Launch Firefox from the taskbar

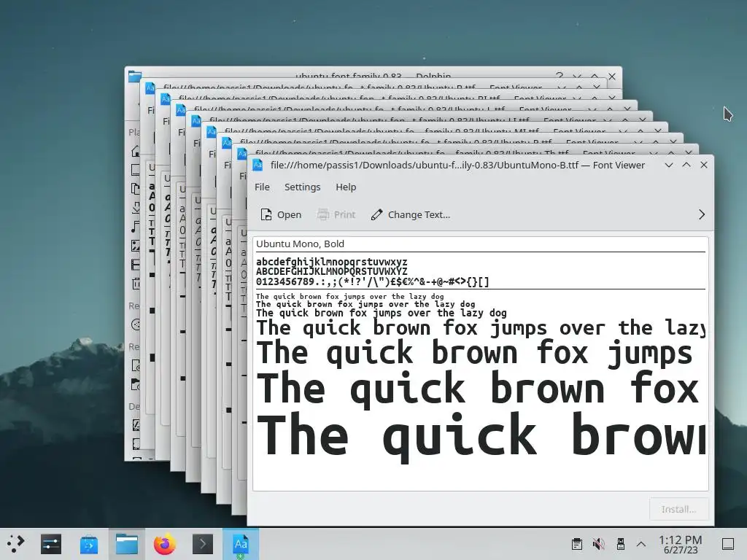165,544
